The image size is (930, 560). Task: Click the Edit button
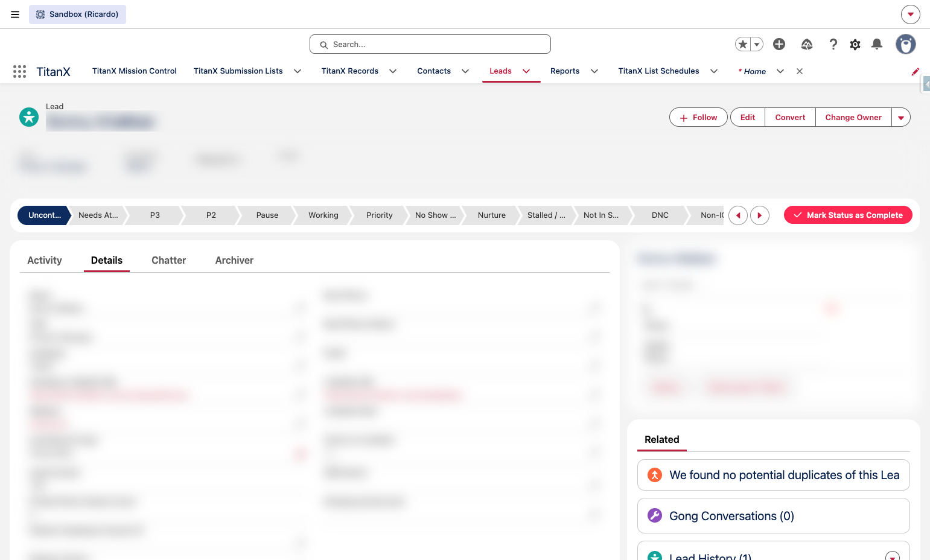coord(748,118)
